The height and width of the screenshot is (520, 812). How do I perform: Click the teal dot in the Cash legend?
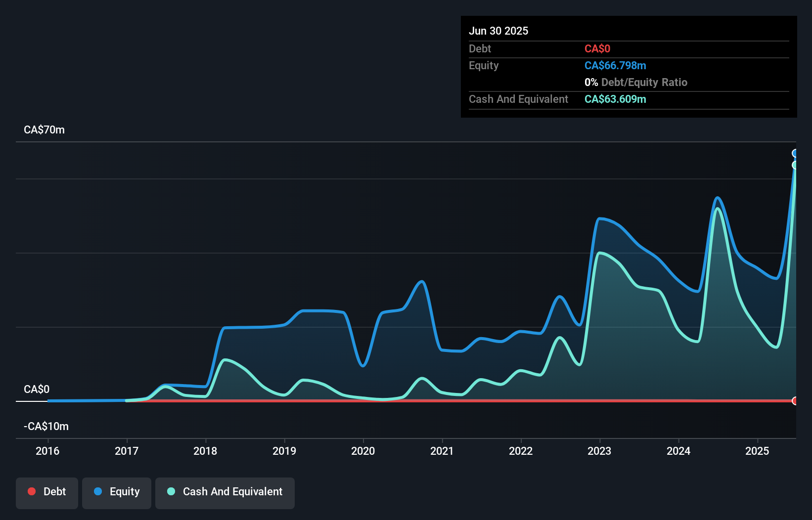coord(171,491)
